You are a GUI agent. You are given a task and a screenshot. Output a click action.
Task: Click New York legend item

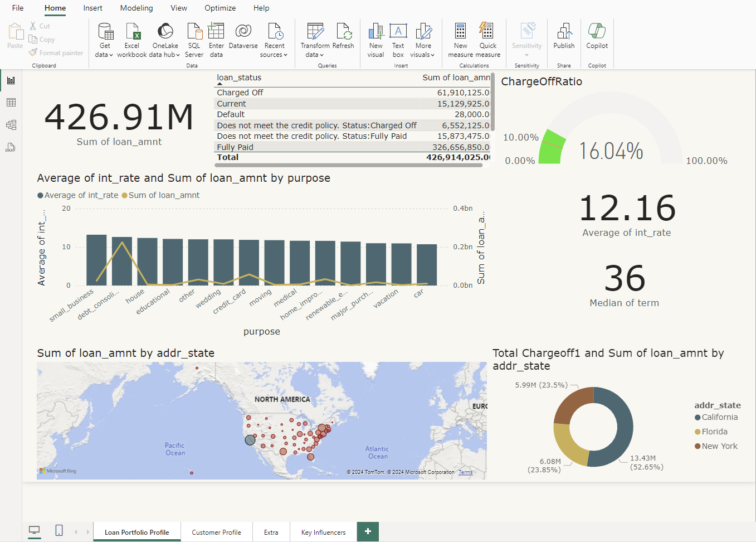[x=716, y=446]
